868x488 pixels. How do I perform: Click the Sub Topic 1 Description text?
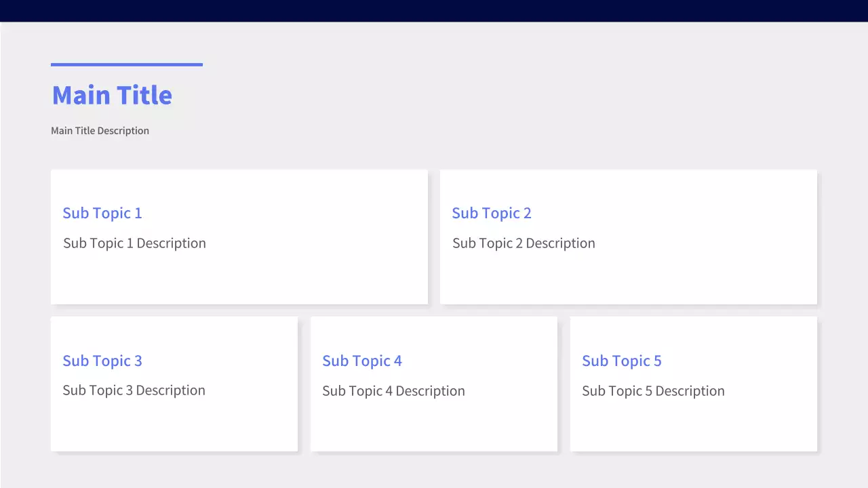[x=134, y=243]
